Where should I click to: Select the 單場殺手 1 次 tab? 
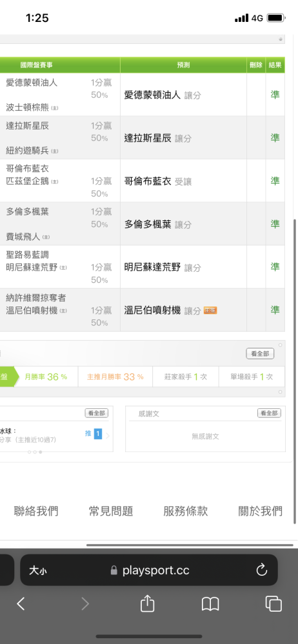(252, 377)
